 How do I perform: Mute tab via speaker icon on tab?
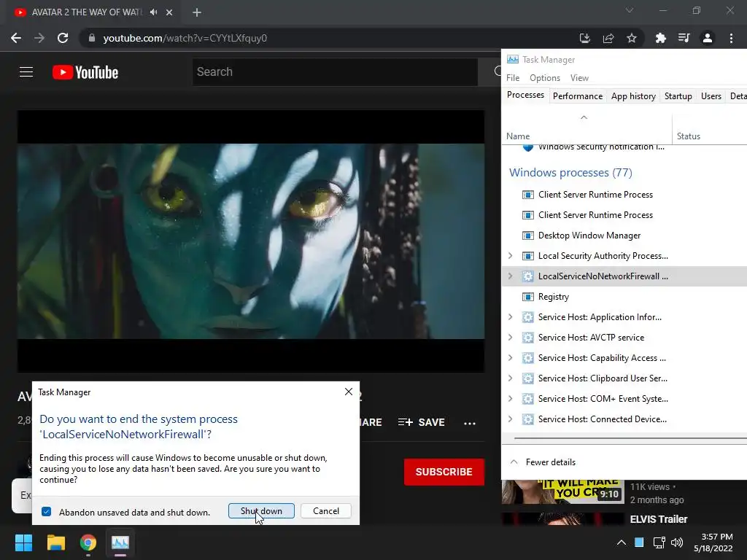(x=153, y=12)
